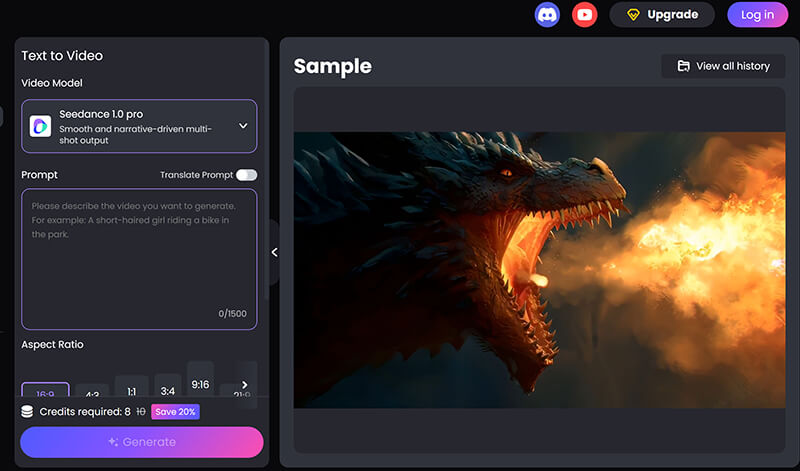Open the YouTube channel icon
Viewport: 800px width, 471px height.
(x=584, y=15)
